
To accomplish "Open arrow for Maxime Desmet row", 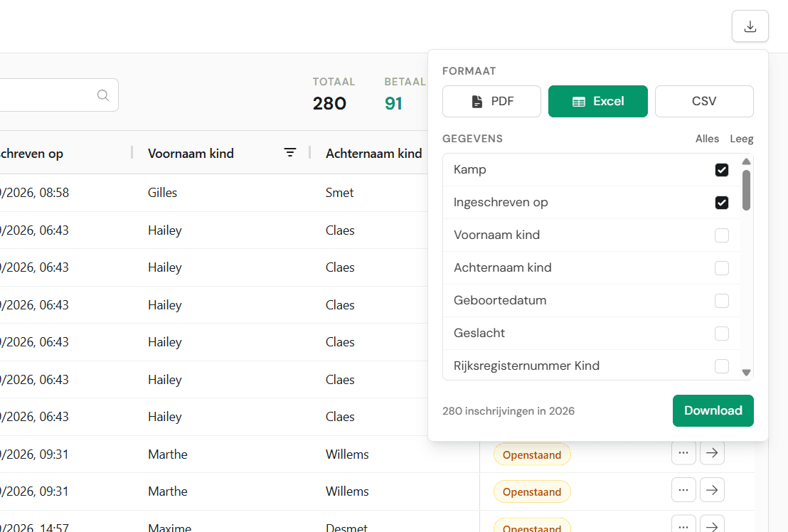I will 712,524.
